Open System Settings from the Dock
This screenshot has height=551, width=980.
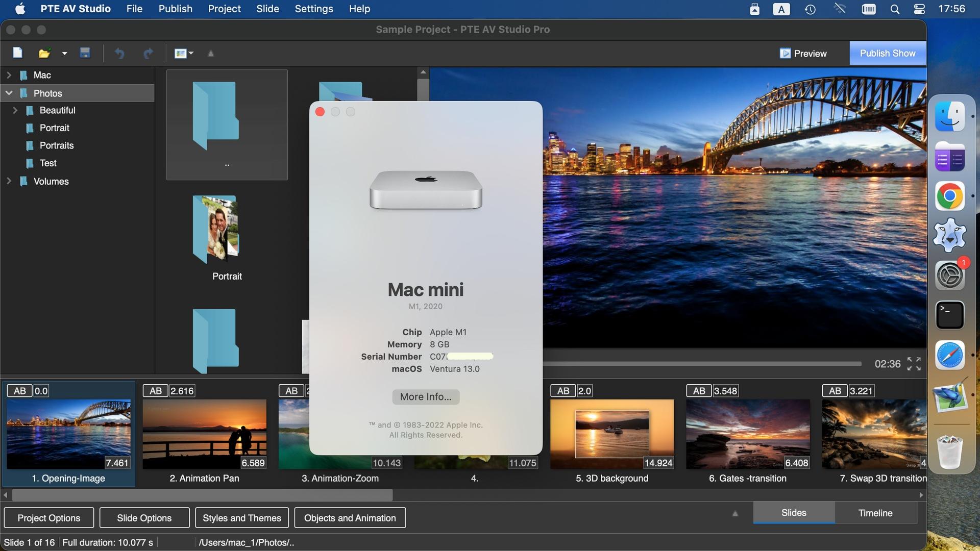(949, 275)
